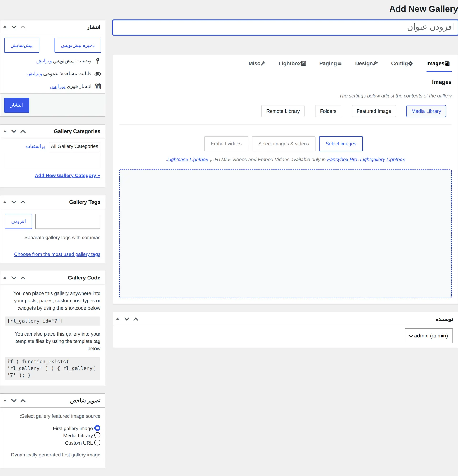Screen dimensions: 458x476
Task: Open the admin author dropdown
Action: (x=428, y=336)
